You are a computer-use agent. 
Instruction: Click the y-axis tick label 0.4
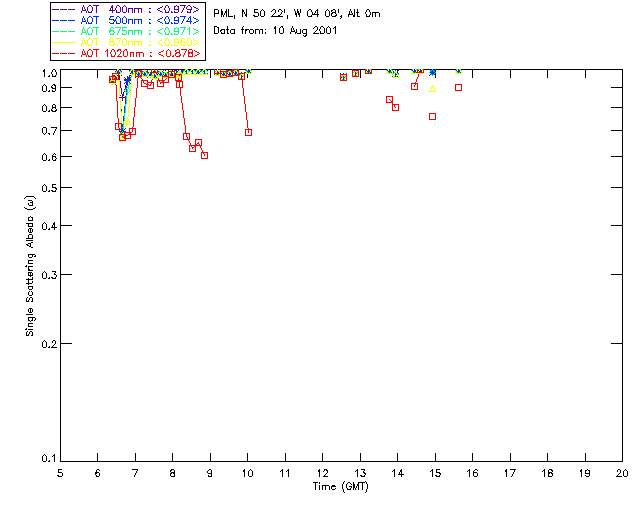coord(49,226)
